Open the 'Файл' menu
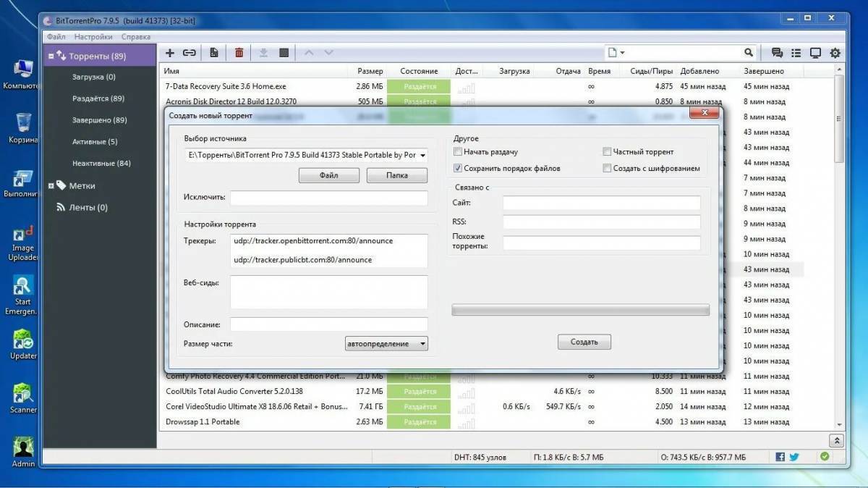Image resolution: width=868 pixels, height=488 pixels. pos(56,37)
